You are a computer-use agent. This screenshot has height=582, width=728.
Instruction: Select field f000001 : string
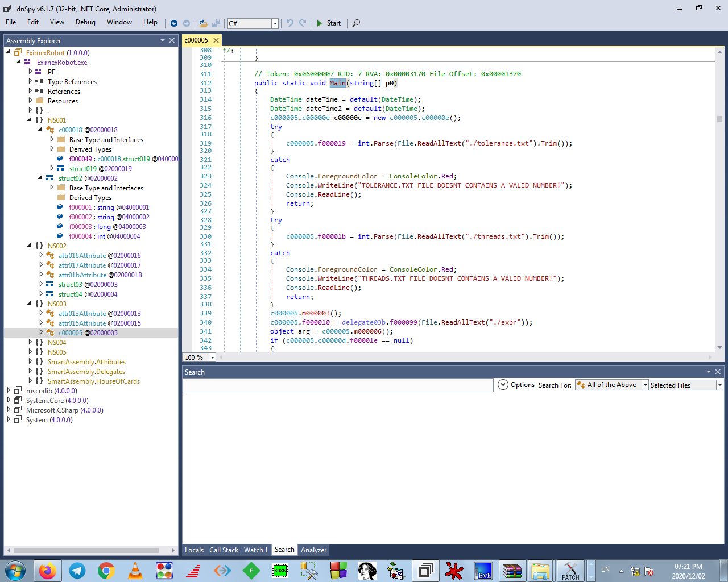pos(109,207)
